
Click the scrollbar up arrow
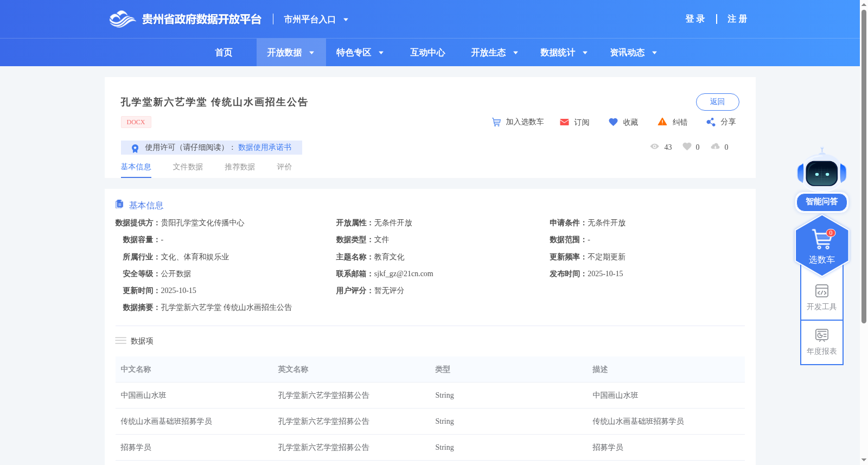coord(864,4)
